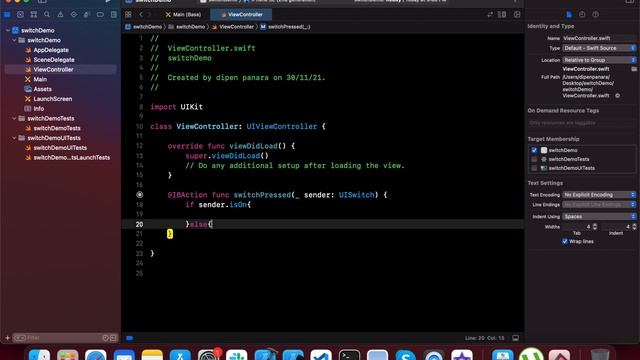Open the Assets catalog
This screenshot has height=360, width=640.
(x=42, y=89)
